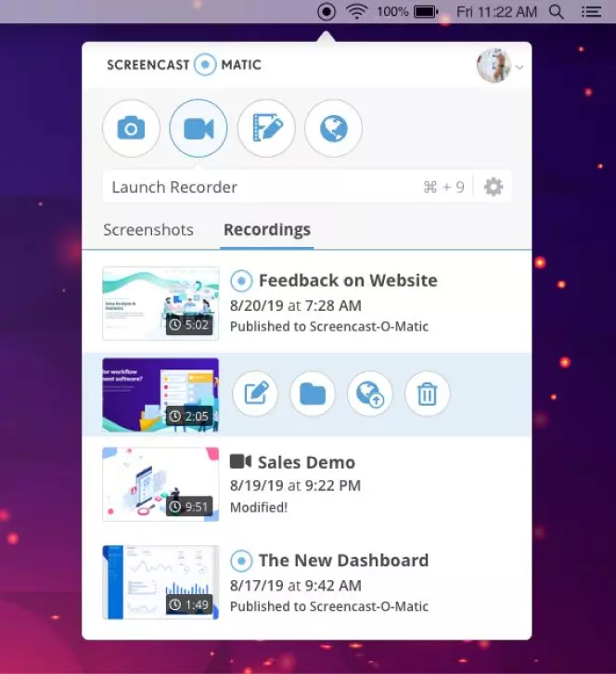The image size is (616, 674).
Task: Switch to the Screenshots tab
Action: [x=148, y=229]
